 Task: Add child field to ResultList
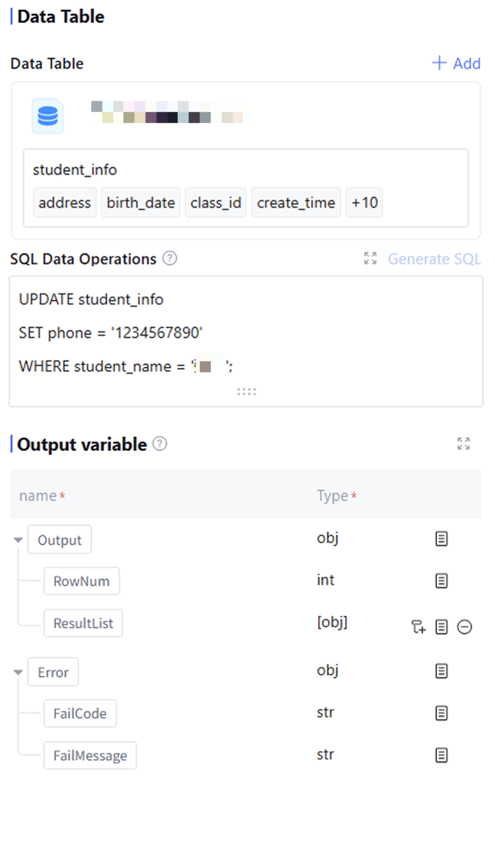pos(418,627)
